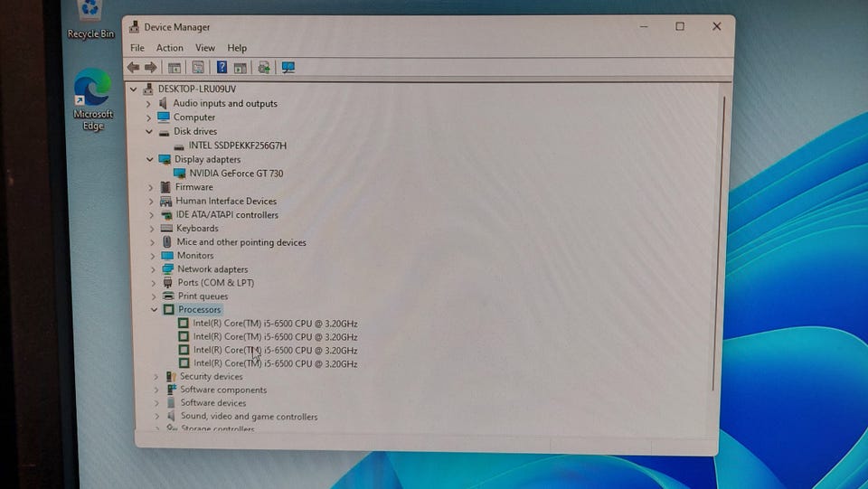Collapse the Disk drives chevron
Viewport: 868px width, 489px height.
pos(149,132)
